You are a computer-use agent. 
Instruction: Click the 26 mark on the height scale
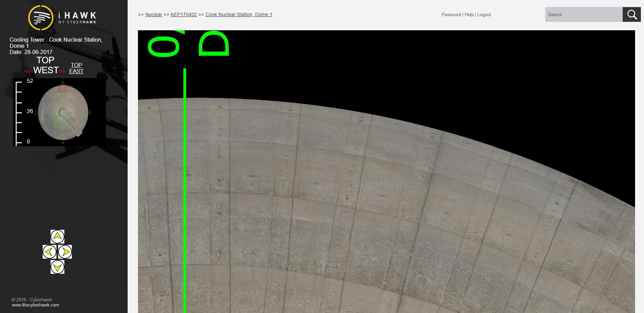30,111
